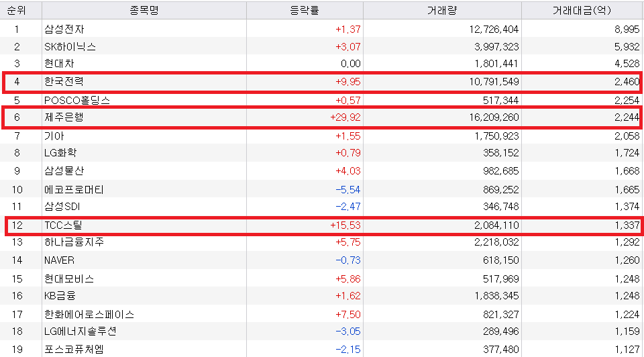Select the -3.05 change rate value
The width and height of the screenshot is (644, 357).
(348, 331)
